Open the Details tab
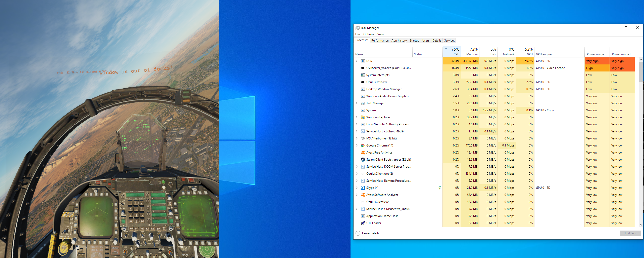Viewport: 644px width, 258px height. coord(437,41)
